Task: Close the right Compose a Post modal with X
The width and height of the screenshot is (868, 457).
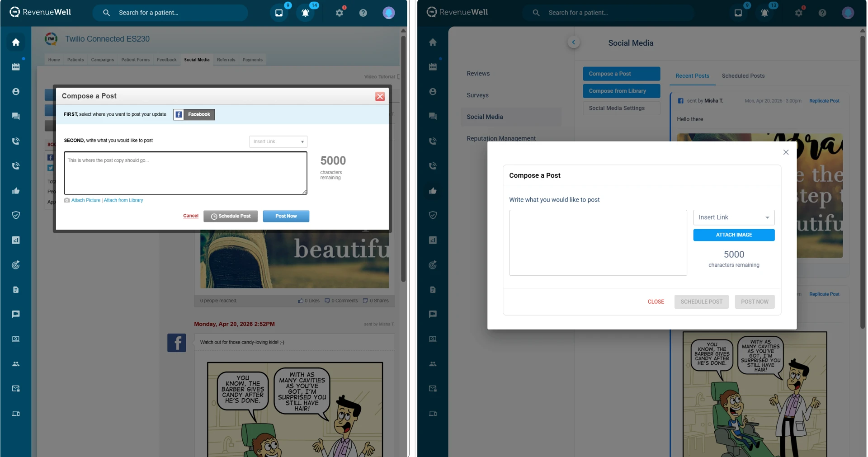Action: pyautogui.click(x=786, y=152)
